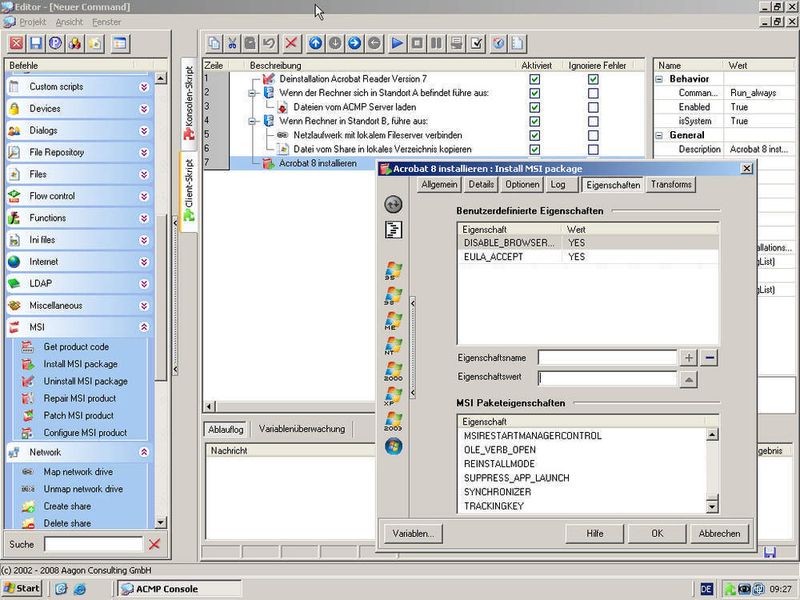Viewport: 800px width, 600px height.
Task: Toggle Ignoriere Fehler checkbox for Standort A row
Action: point(593,93)
